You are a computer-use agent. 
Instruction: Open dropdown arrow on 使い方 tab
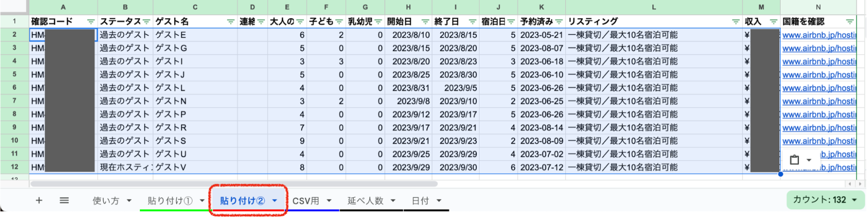pos(129,201)
